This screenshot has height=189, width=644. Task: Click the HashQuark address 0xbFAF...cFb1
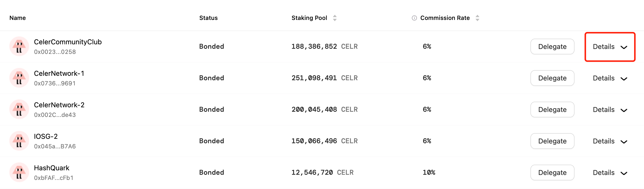(x=53, y=178)
